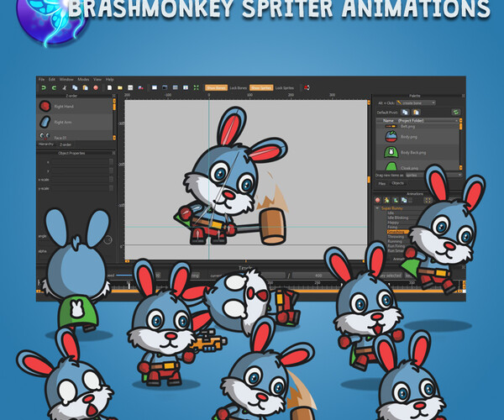This screenshot has width=504, height=420.
Task: Click red delete icon in Animations panel
Action: pos(378,200)
